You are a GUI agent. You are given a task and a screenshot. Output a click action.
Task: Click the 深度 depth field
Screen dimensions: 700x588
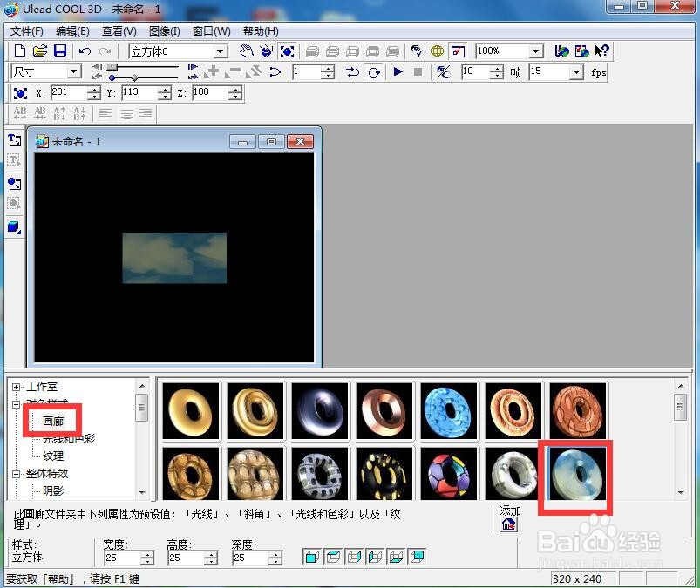tap(250, 558)
